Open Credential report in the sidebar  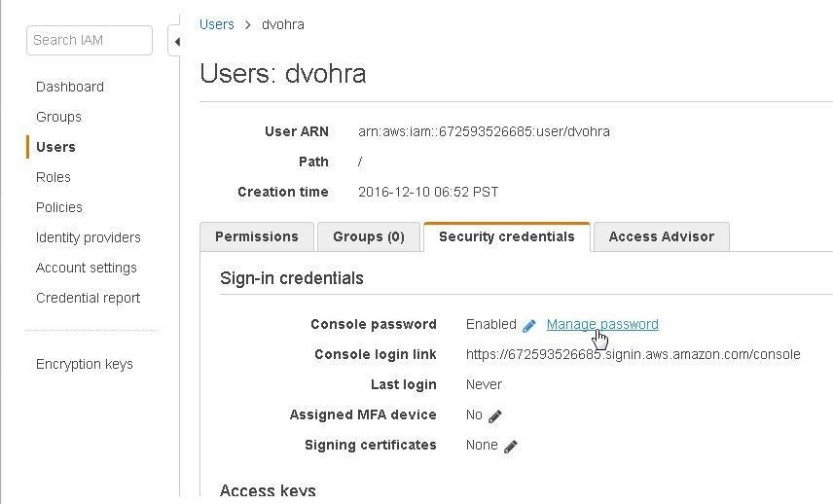88,298
